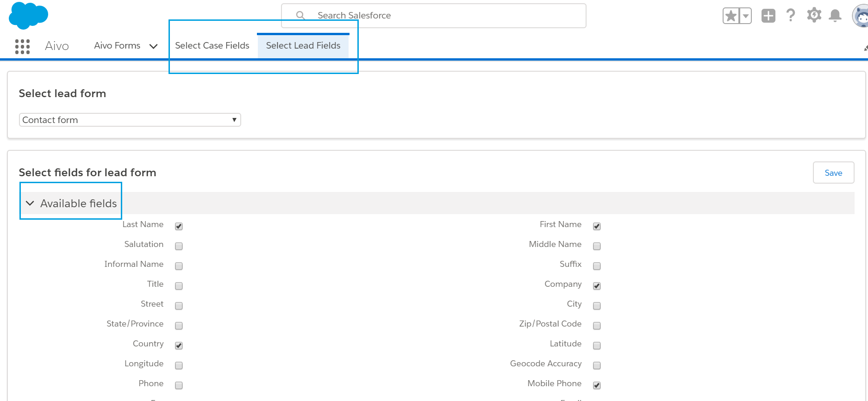Click the Salesforce cloud logo

point(28,15)
